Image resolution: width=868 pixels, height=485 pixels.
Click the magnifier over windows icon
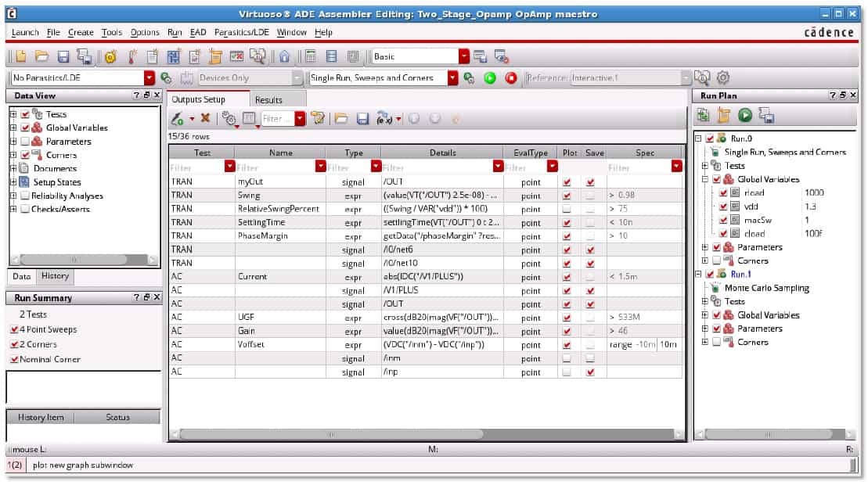click(258, 56)
